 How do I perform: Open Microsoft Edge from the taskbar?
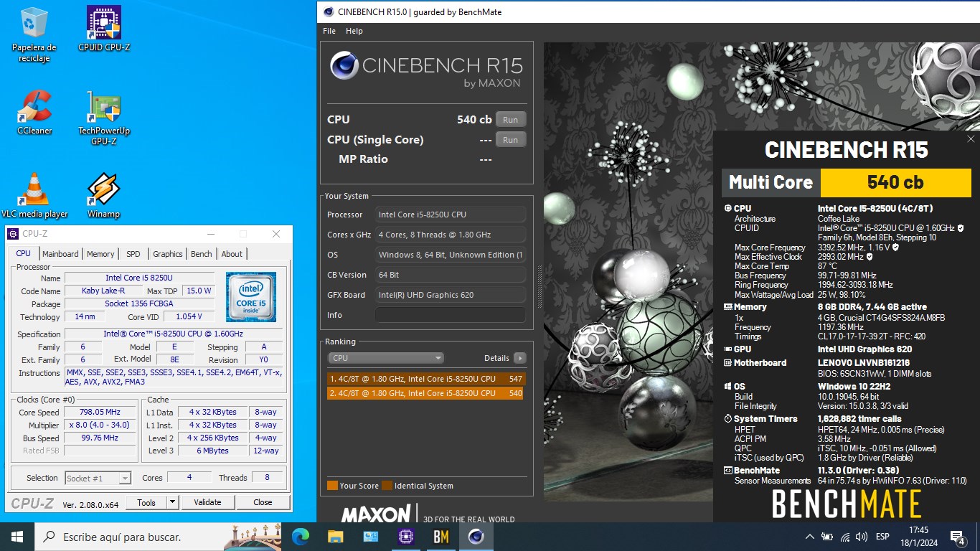(x=301, y=537)
